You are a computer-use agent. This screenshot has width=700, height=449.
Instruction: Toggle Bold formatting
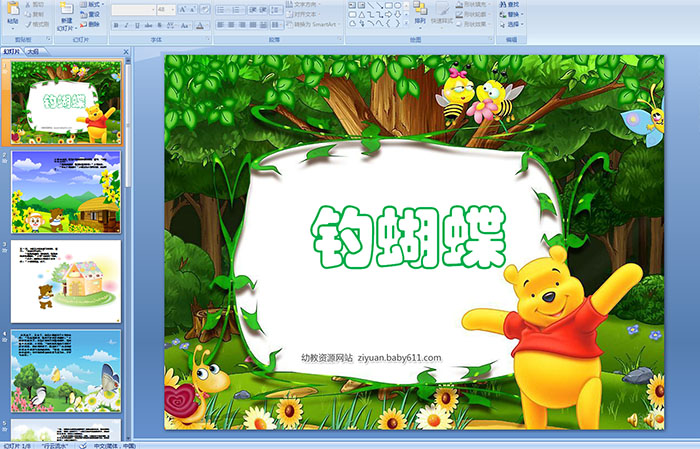click(x=114, y=25)
